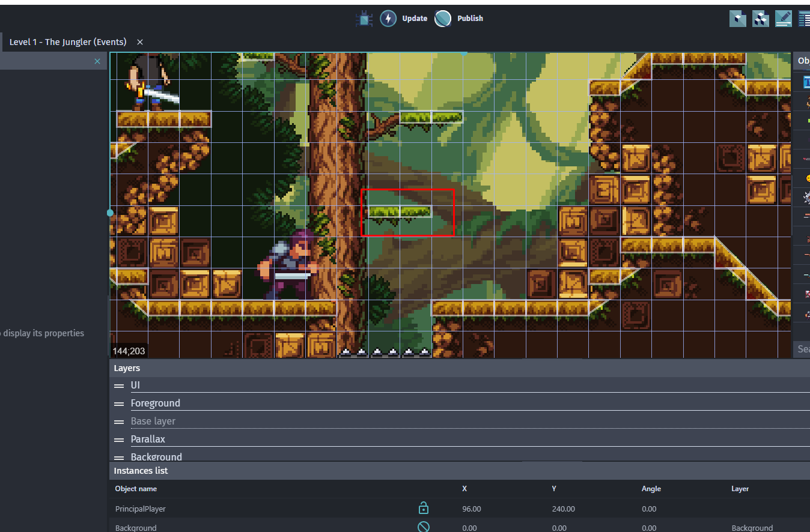810x532 pixels.
Task: Open the external layout cubes icon
Action: (x=760, y=19)
